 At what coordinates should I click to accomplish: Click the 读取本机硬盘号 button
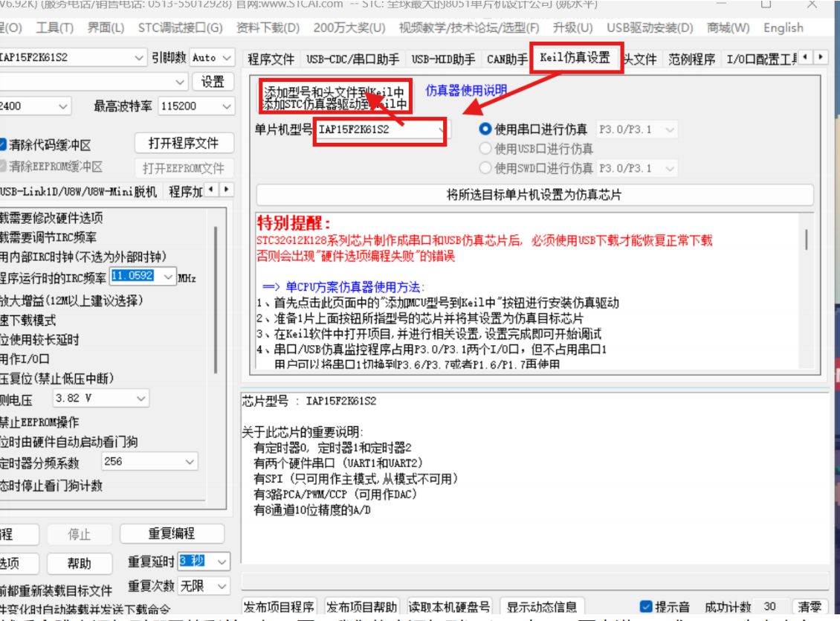coord(450,607)
